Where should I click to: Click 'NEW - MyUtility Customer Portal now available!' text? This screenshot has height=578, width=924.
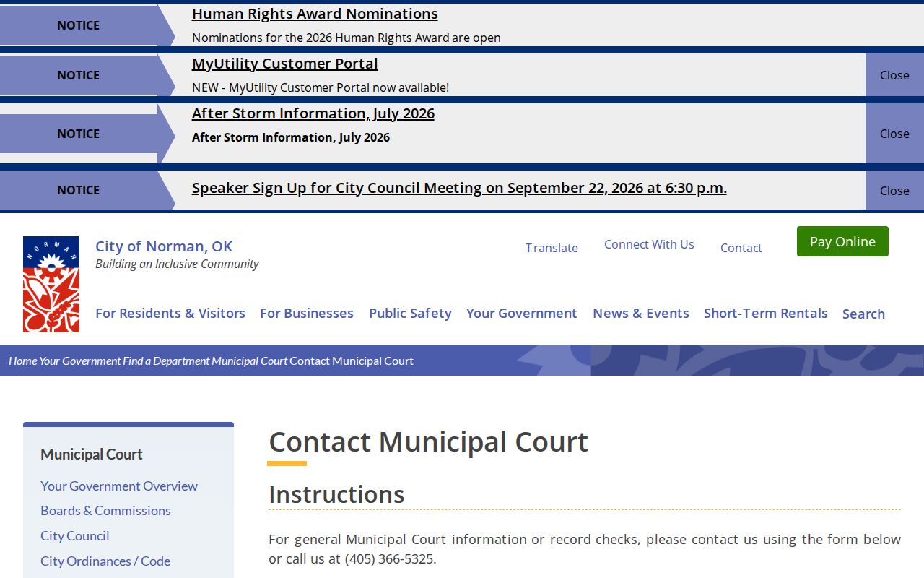[321, 87]
